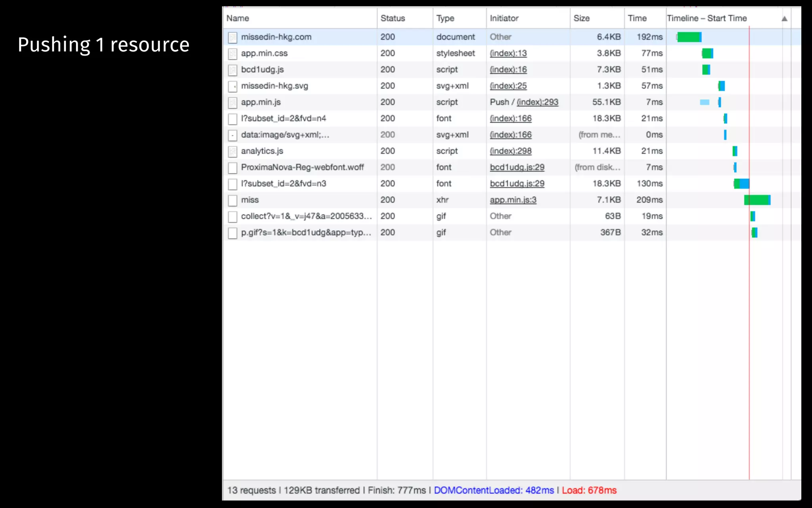Viewport: 812px width, 508px height.
Task: Select the miss xhr request name
Action: click(250, 200)
